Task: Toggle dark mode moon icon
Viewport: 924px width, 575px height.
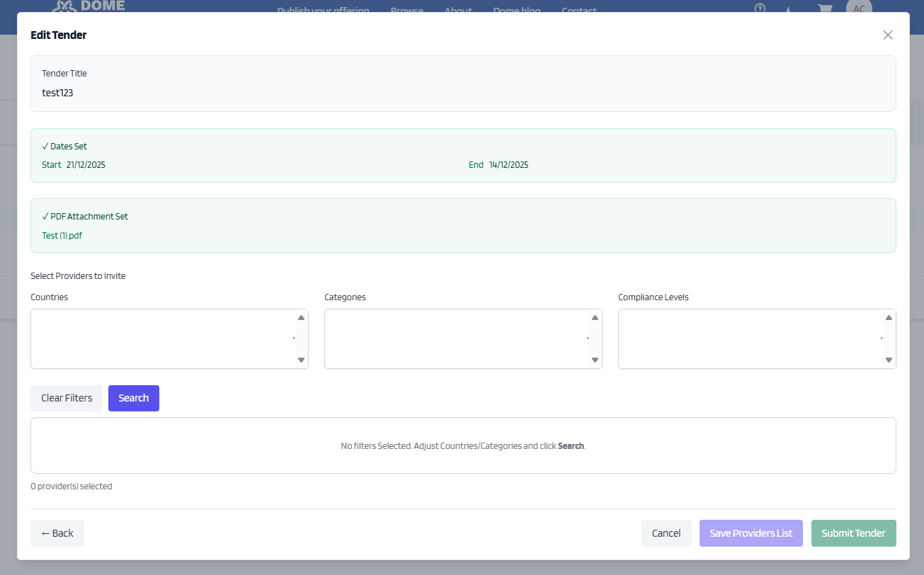Action: (789, 9)
